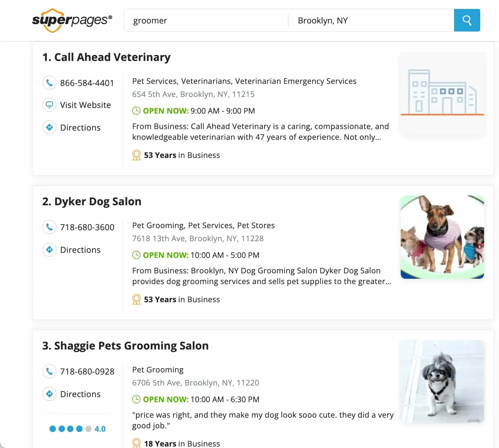Click the Visit Website link

tap(85, 105)
